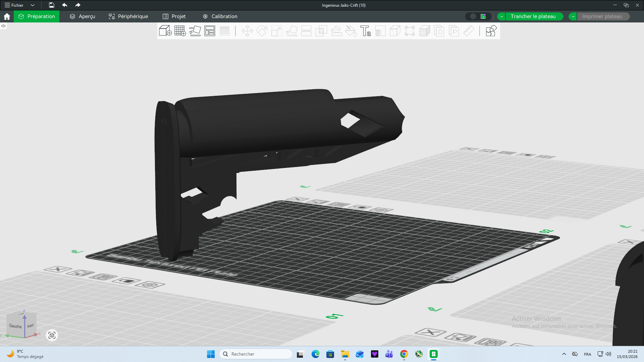The height and width of the screenshot is (362, 644).
Task: Switch to the Aperçu tab
Action: click(83, 16)
